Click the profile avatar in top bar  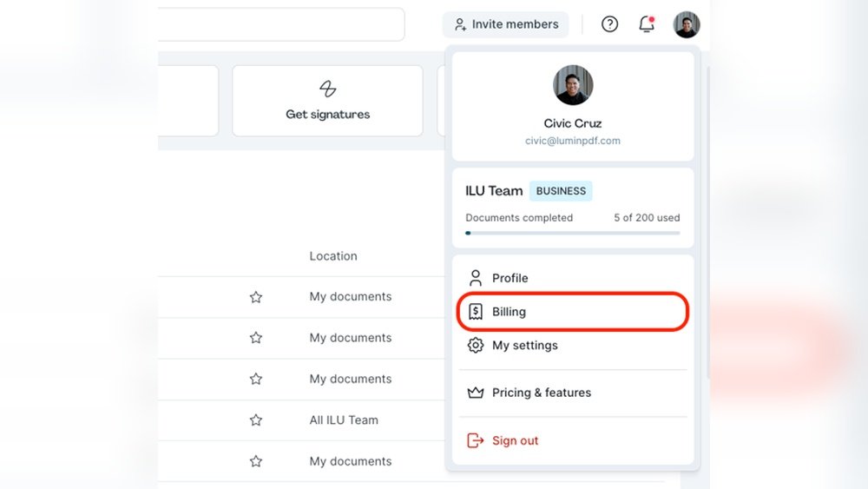(687, 25)
